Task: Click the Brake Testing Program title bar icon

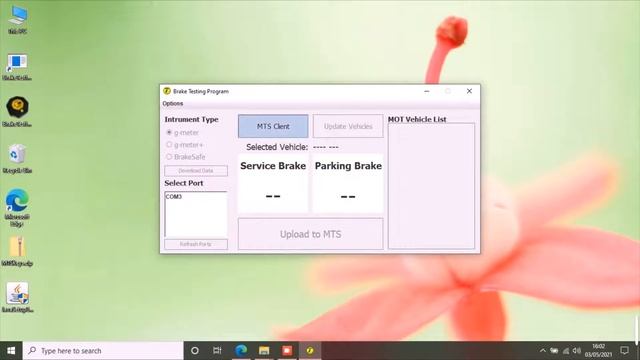Action: point(167,91)
